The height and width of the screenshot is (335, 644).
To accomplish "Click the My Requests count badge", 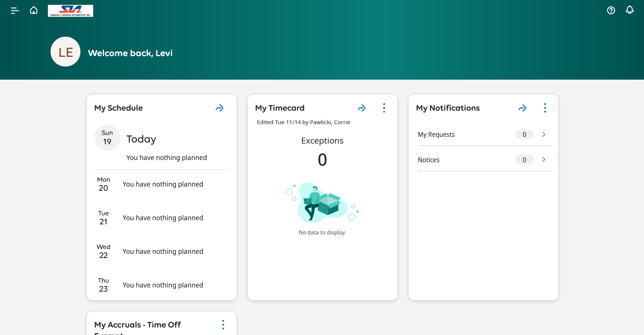I will (x=524, y=135).
